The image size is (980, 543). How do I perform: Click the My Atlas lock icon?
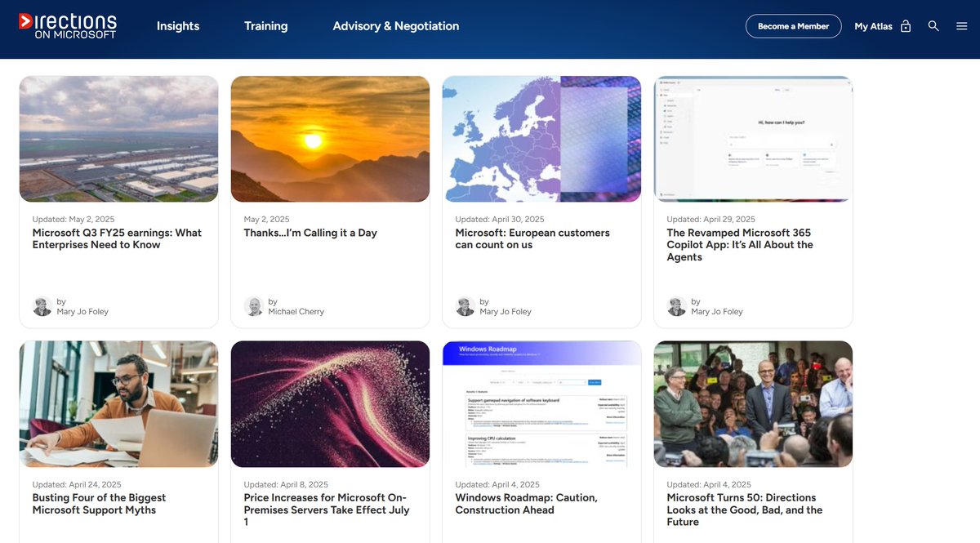(906, 26)
